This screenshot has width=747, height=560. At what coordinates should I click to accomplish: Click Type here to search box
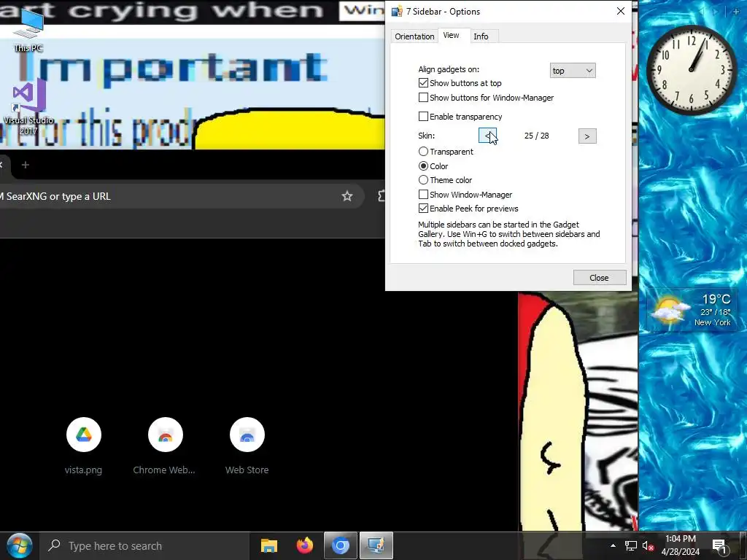coord(144,545)
